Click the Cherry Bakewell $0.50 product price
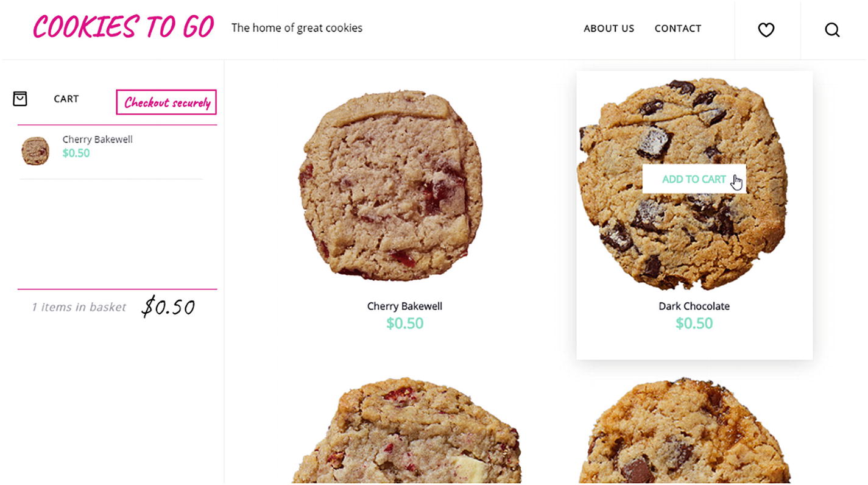 (x=404, y=324)
